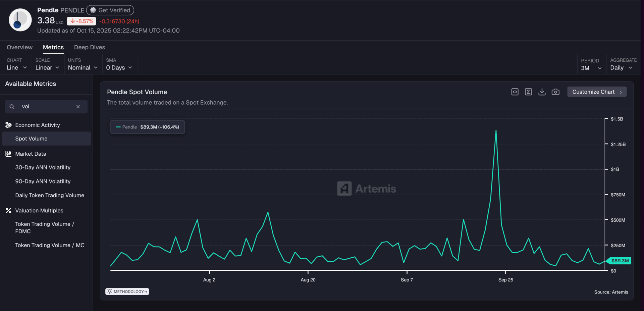The width and height of the screenshot is (644, 311).
Task: Click the embed code icon
Action: (x=515, y=92)
